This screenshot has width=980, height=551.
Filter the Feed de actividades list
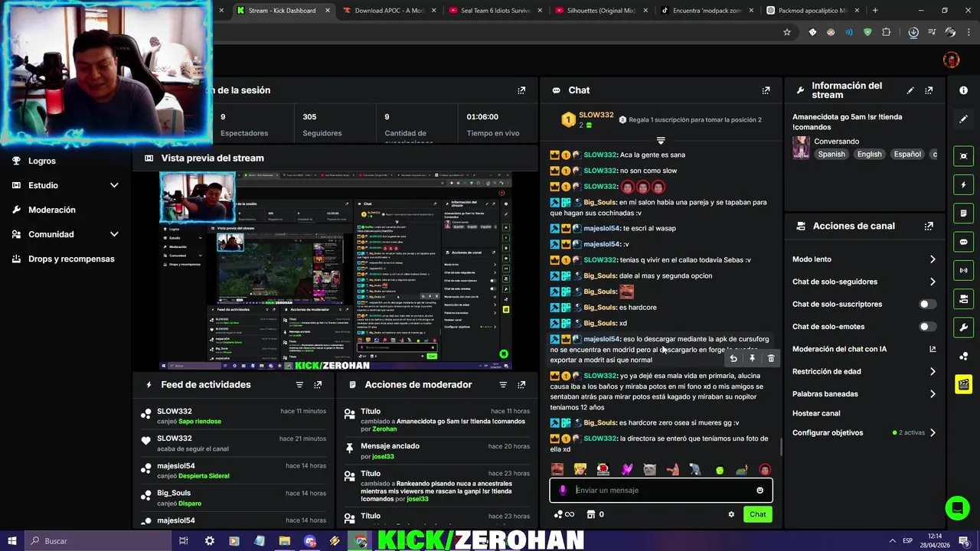pyautogui.click(x=299, y=385)
